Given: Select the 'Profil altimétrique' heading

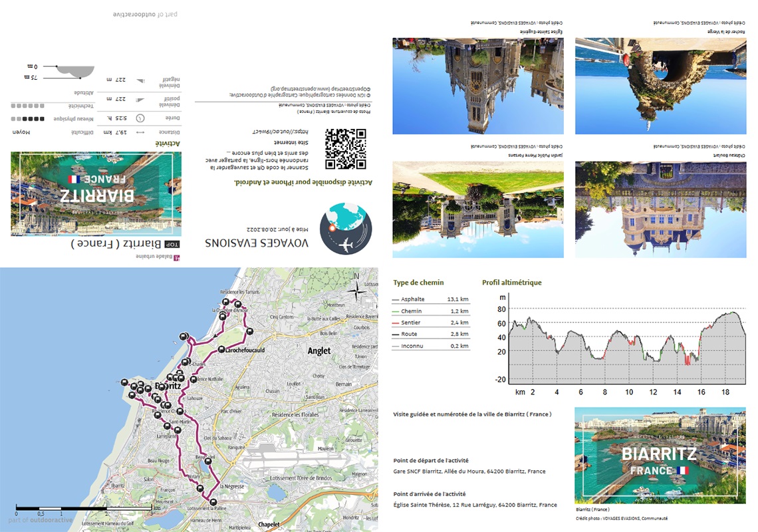Looking at the screenshot, I should click(511, 283).
